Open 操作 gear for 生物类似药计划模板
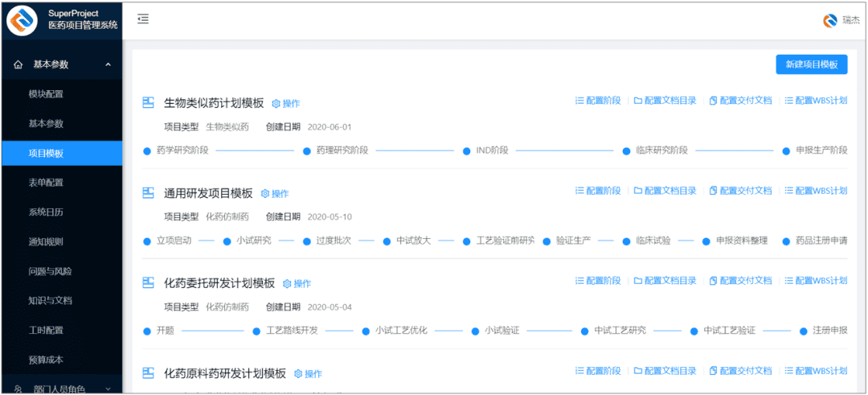 click(x=286, y=104)
